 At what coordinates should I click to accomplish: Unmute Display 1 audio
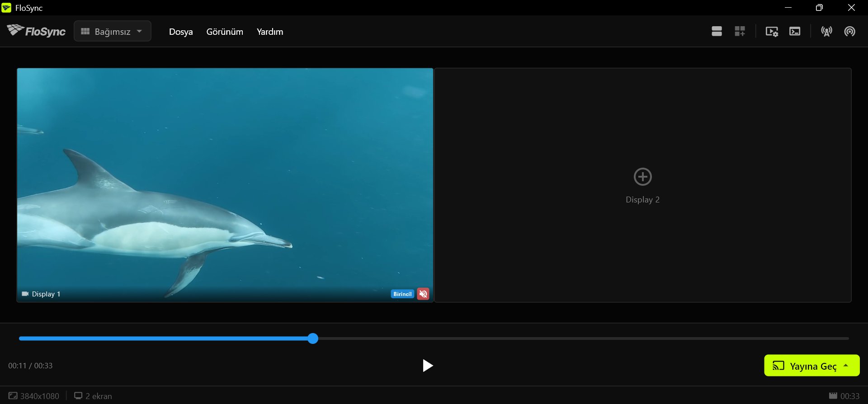point(423,294)
